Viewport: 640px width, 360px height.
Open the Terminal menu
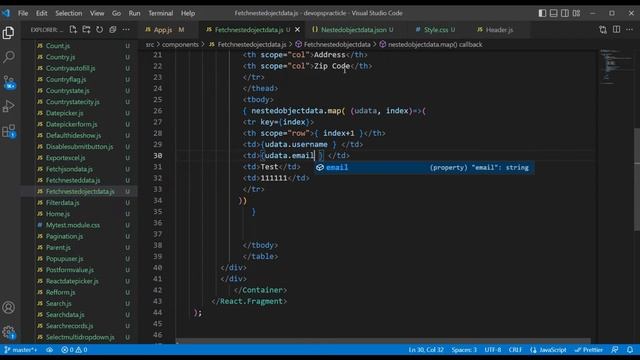[160, 13]
